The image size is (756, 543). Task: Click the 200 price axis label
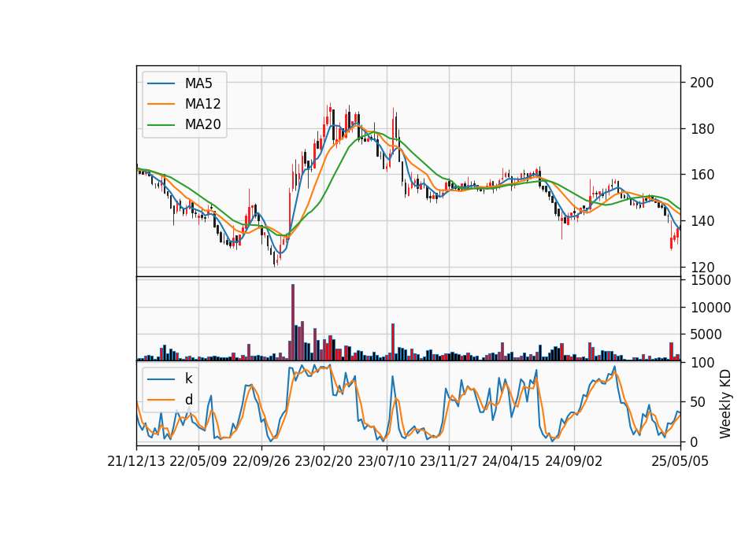(702, 83)
